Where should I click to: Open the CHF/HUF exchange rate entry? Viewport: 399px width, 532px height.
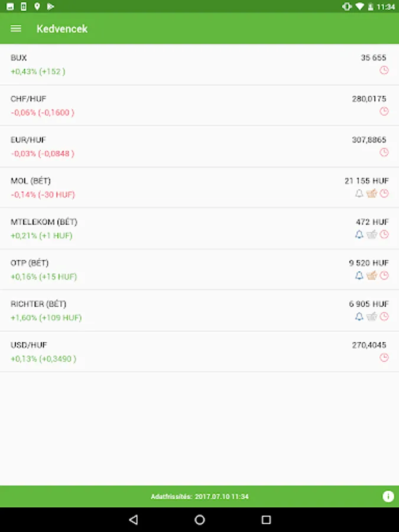[x=200, y=106]
